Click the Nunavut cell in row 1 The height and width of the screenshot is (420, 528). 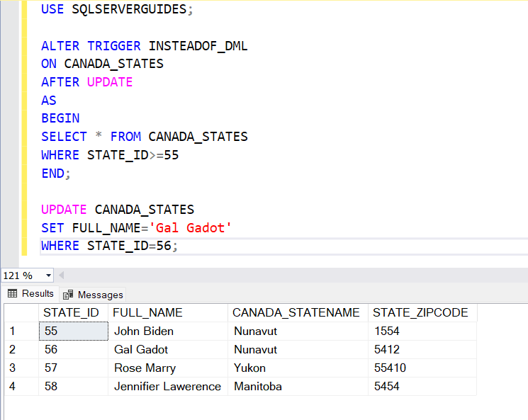(298, 331)
